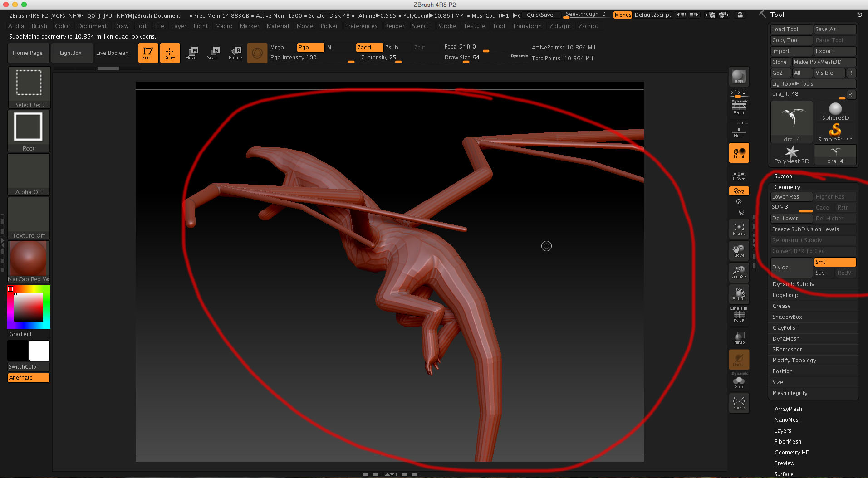Screen dimensions: 868x478
Task: Activate the Edit mode icon
Action: [x=148, y=53]
